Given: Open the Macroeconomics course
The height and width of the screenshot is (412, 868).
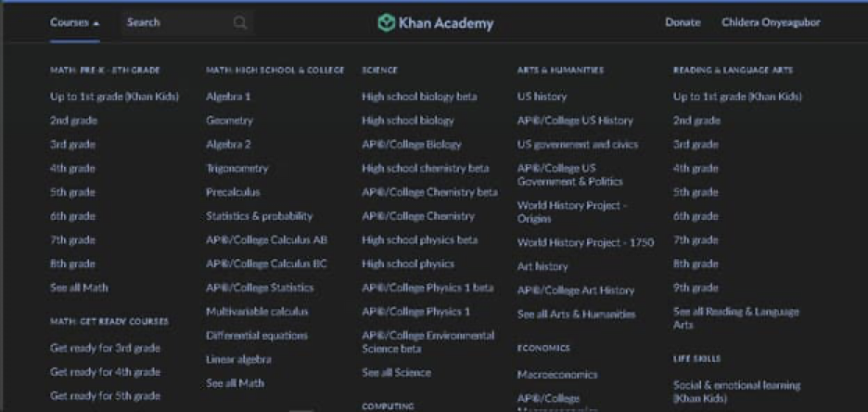Looking at the screenshot, I should (x=557, y=374).
